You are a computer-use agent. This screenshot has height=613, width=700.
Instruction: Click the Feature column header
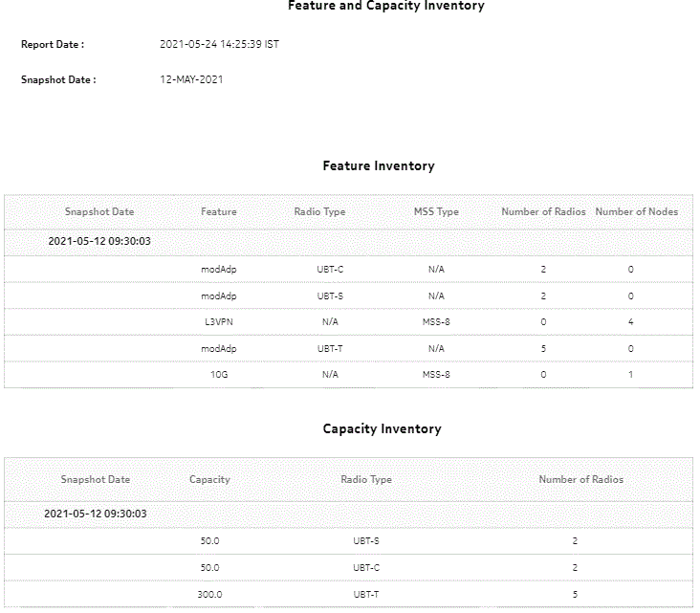[218, 211]
